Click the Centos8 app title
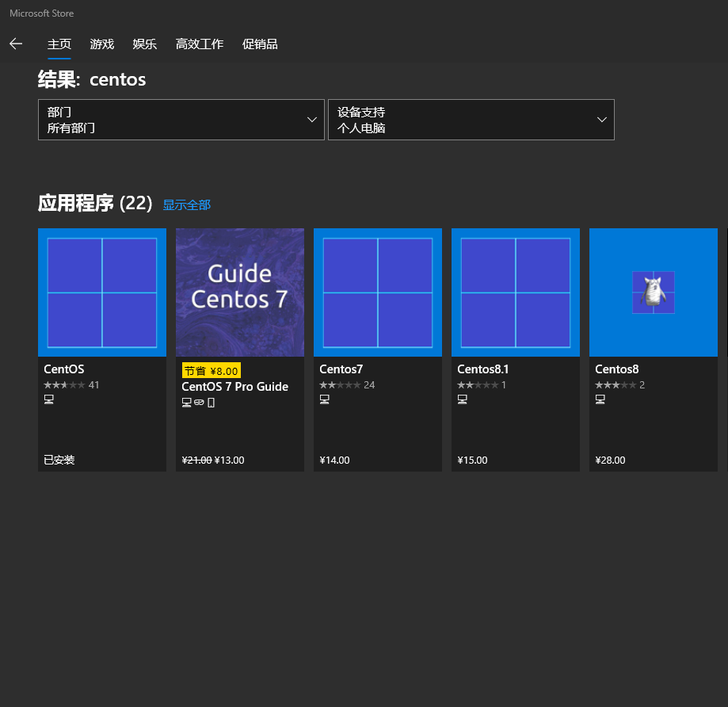Screen dimensions: 728x707 pyautogui.click(x=616, y=369)
